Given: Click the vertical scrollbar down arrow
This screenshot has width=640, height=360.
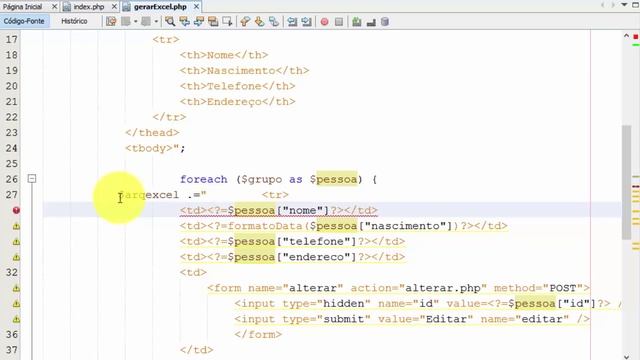Looking at the screenshot, I should (626, 357).
